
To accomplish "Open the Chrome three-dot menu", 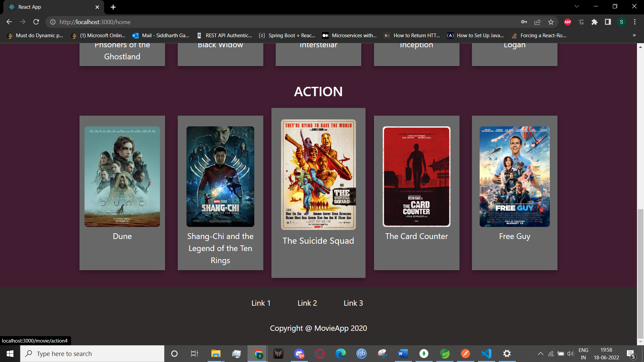I will pyautogui.click(x=635, y=22).
